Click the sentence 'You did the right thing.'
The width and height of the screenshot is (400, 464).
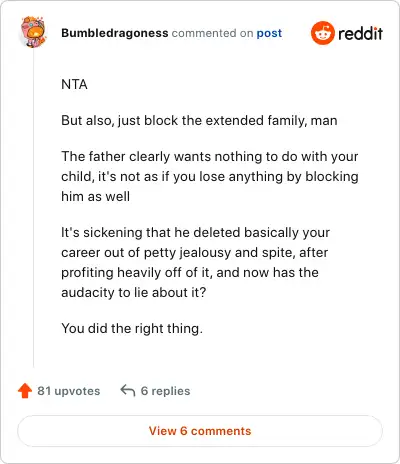(132, 328)
